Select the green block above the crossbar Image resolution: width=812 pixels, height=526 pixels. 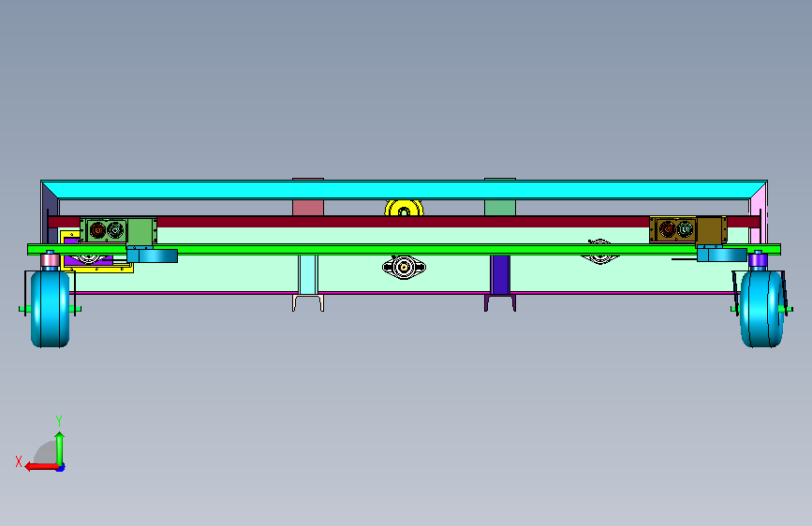coord(500,208)
